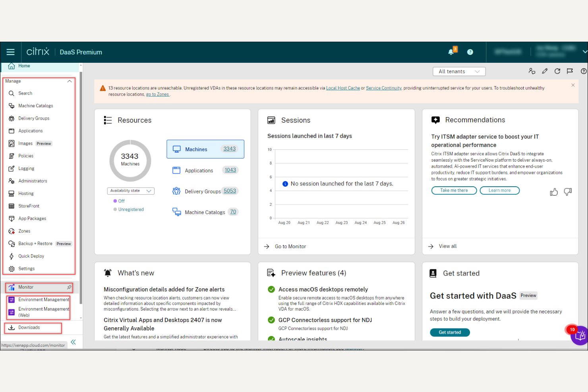This screenshot has width=588, height=392.
Task: Pin the Monitor menu item
Action: (69, 287)
